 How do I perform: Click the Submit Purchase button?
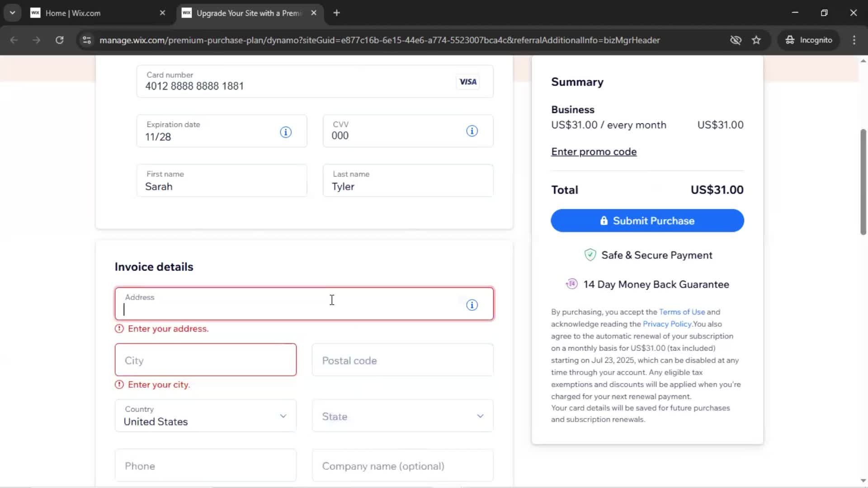coord(647,221)
